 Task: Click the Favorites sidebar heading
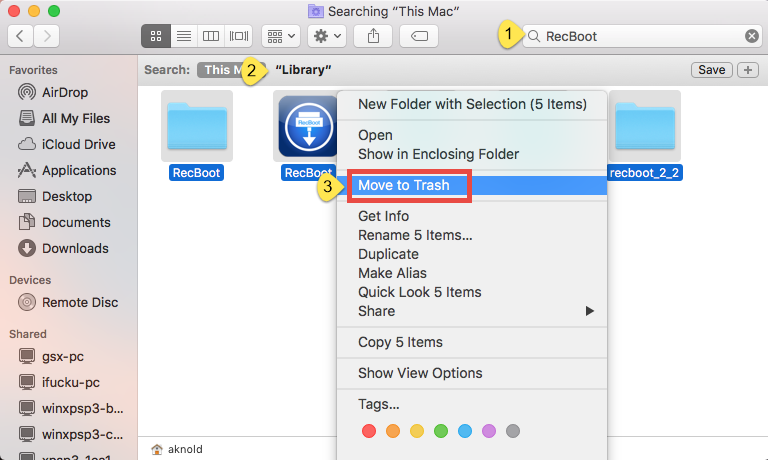click(x=33, y=70)
